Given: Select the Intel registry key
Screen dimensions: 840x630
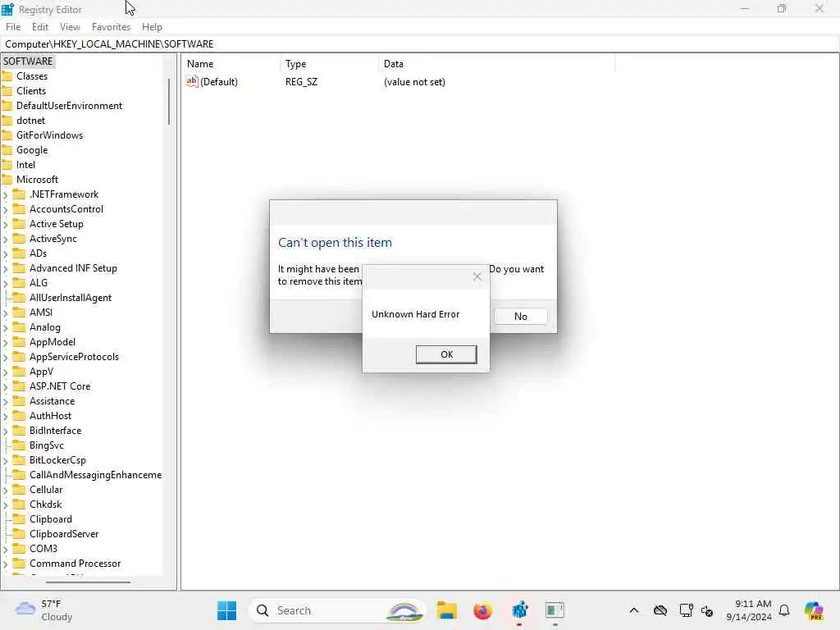Looking at the screenshot, I should click(25, 165).
